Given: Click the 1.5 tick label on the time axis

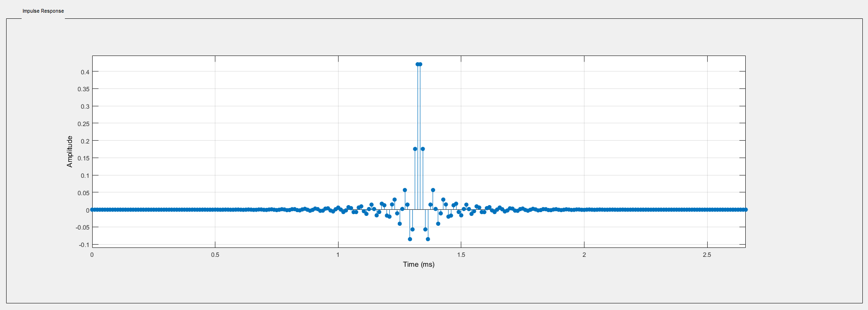Looking at the screenshot, I should click(x=461, y=255).
